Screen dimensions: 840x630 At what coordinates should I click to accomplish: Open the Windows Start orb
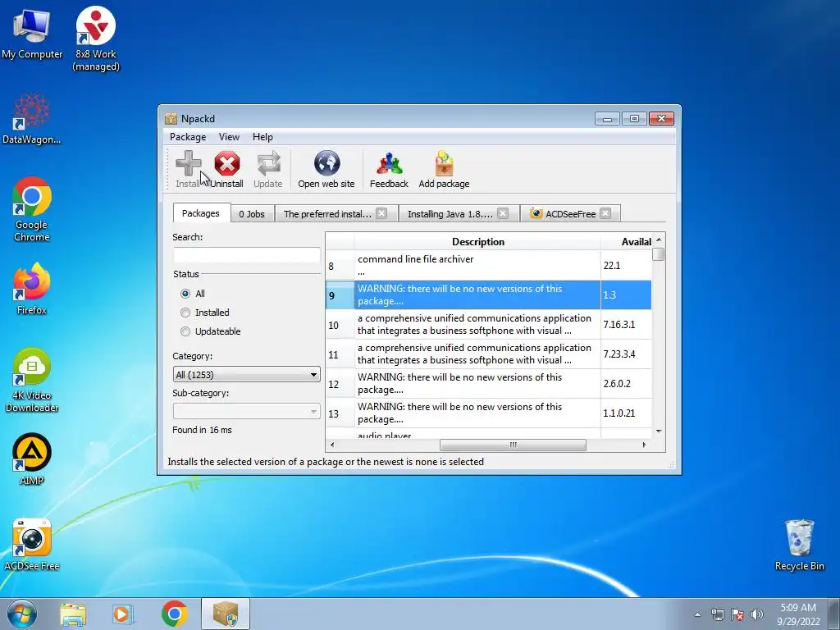click(22, 614)
